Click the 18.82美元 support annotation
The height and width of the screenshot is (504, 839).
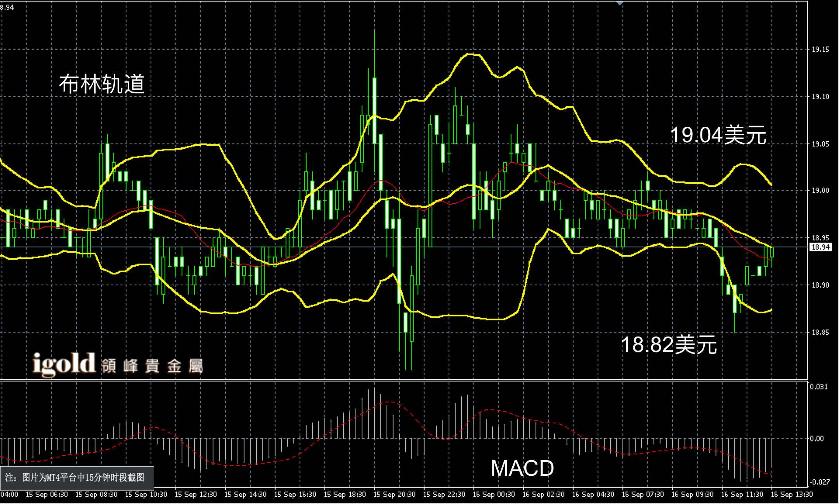point(669,344)
